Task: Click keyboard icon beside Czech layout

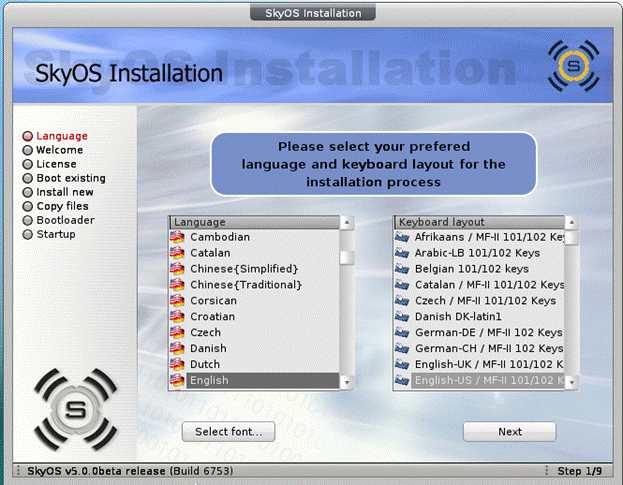Action: pyautogui.click(x=402, y=301)
